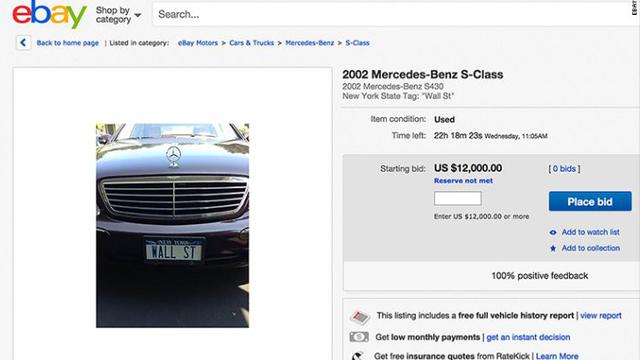This screenshot has width=640, height=360.
Task: Click the Place bid button
Action: pyautogui.click(x=590, y=202)
